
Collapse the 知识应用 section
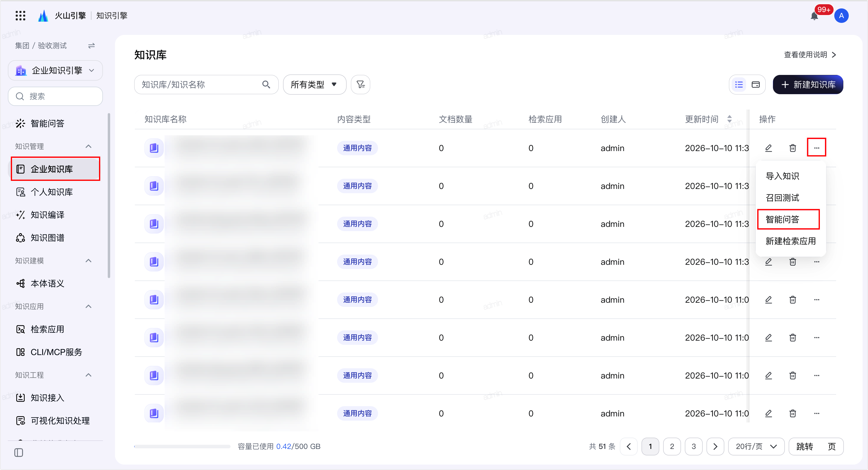(x=88, y=306)
